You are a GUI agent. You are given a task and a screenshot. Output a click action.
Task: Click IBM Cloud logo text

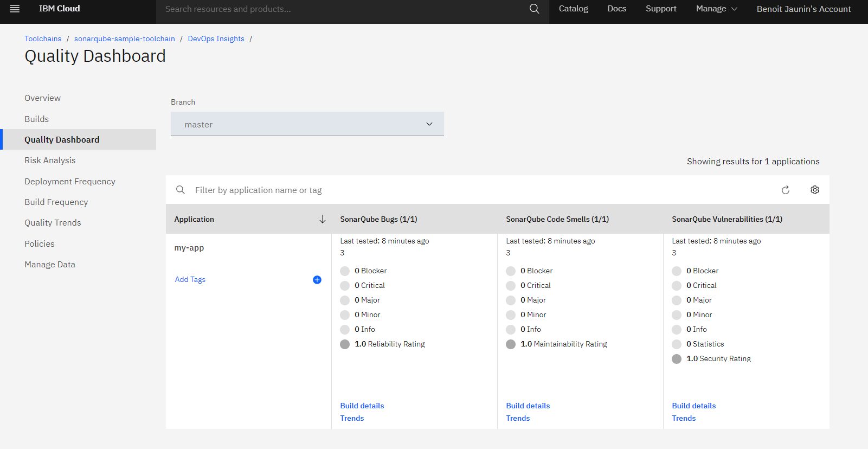(x=59, y=9)
